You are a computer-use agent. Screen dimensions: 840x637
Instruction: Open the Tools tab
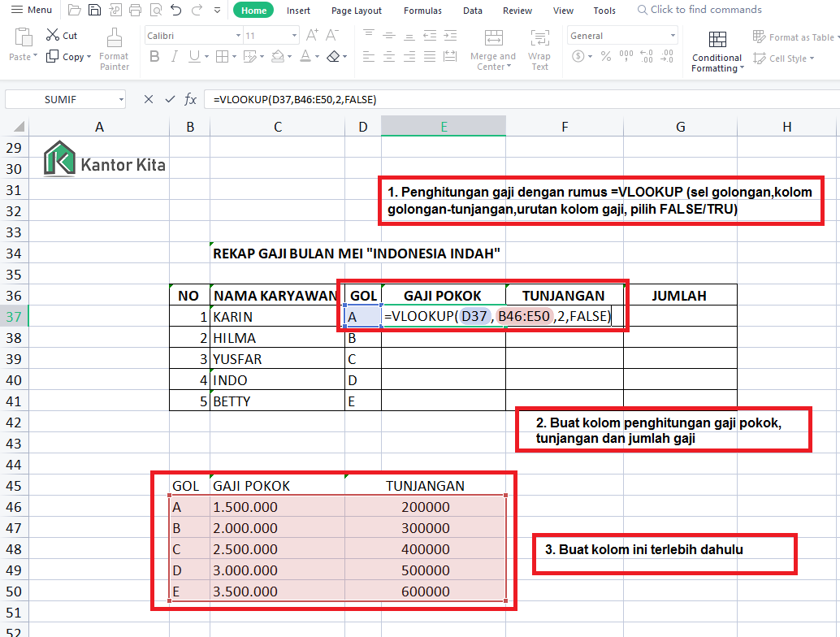click(604, 11)
